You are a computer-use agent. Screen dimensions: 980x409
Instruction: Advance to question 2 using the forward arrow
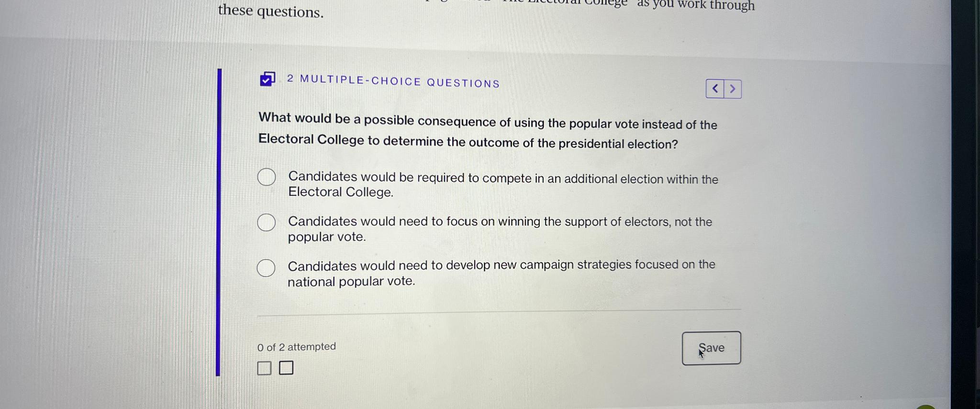(733, 89)
